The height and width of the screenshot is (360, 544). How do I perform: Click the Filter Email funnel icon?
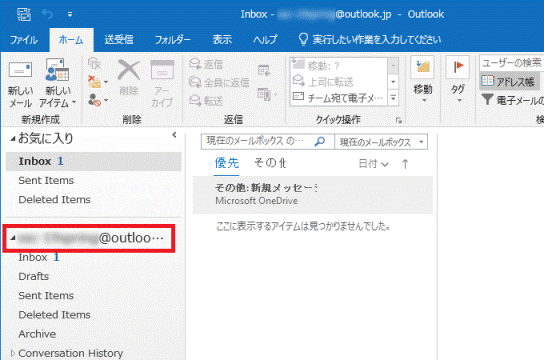click(x=487, y=100)
